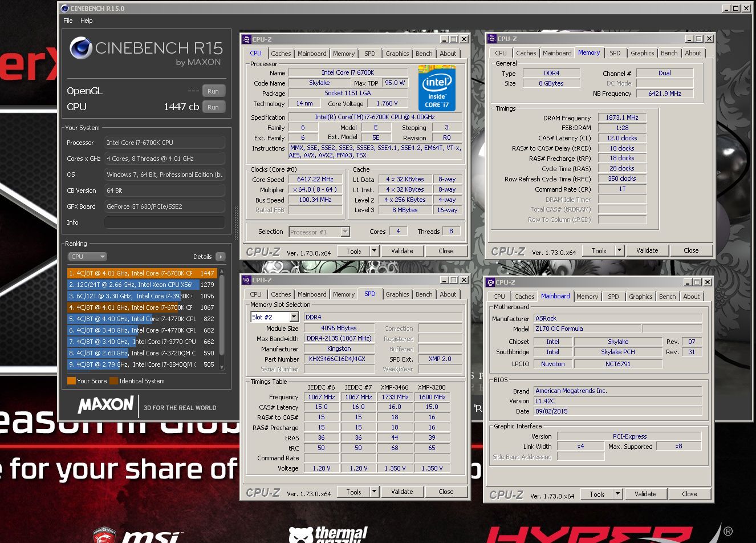This screenshot has height=543, width=756.
Task: Run the CPU benchmark
Action: 213,107
